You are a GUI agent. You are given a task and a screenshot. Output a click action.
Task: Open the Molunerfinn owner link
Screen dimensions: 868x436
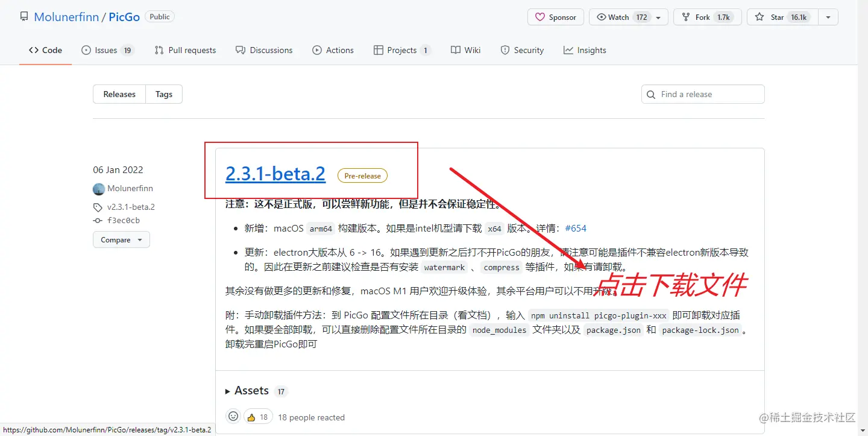(x=66, y=17)
